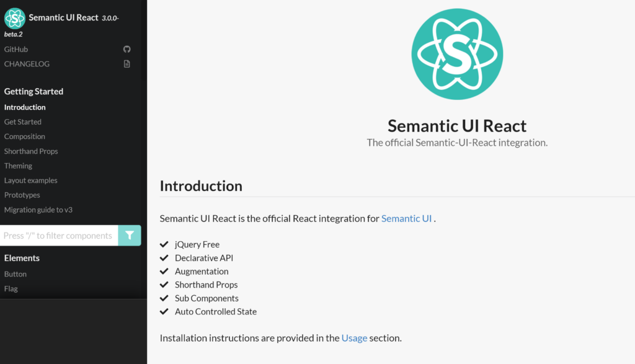Click the large Semantic UI React logo
The width and height of the screenshot is (635, 364).
[457, 54]
